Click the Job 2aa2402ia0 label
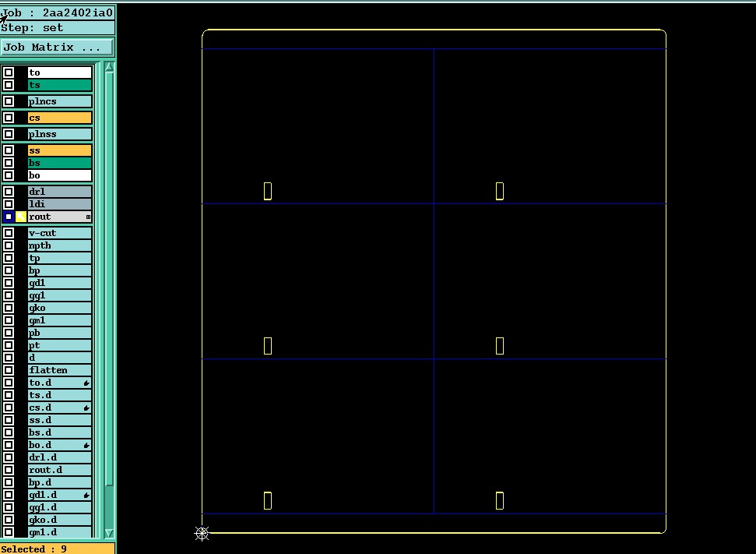756x554 pixels. [58, 13]
